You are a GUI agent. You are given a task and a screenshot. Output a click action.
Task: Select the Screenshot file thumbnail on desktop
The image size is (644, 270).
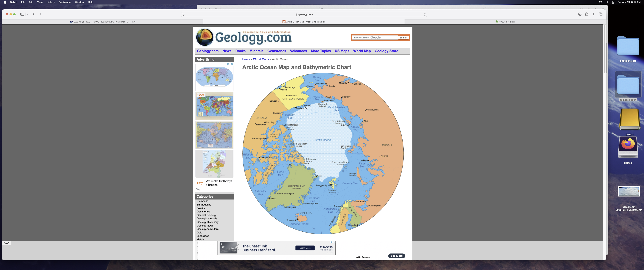[x=629, y=192]
